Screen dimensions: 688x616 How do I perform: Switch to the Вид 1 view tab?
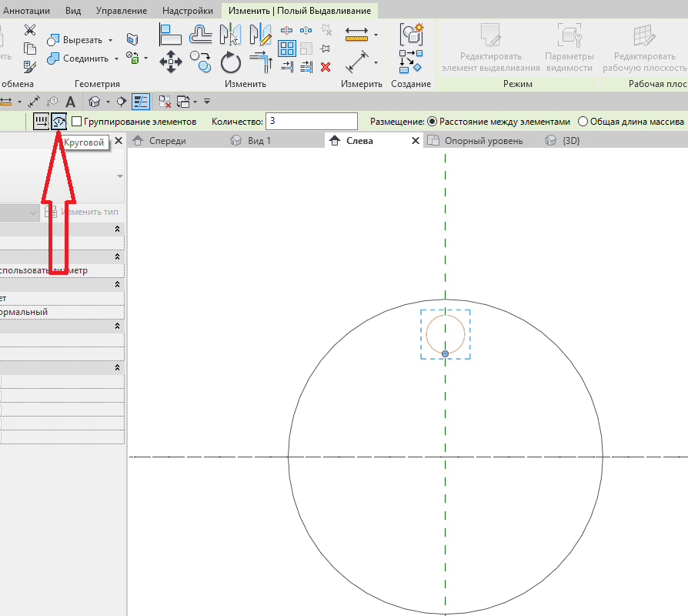click(259, 141)
